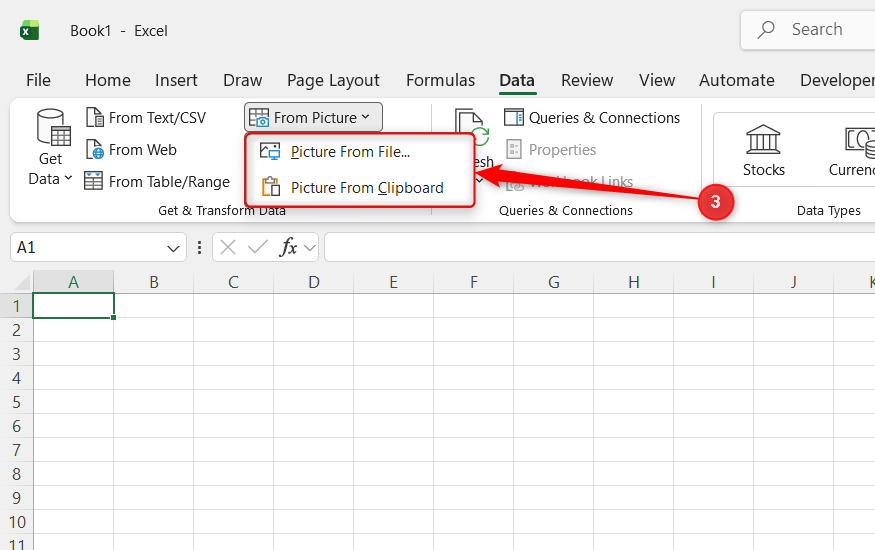The width and height of the screenshot is (875, 550).
Task: Choose From Table/Range
Action: [157, 181]
